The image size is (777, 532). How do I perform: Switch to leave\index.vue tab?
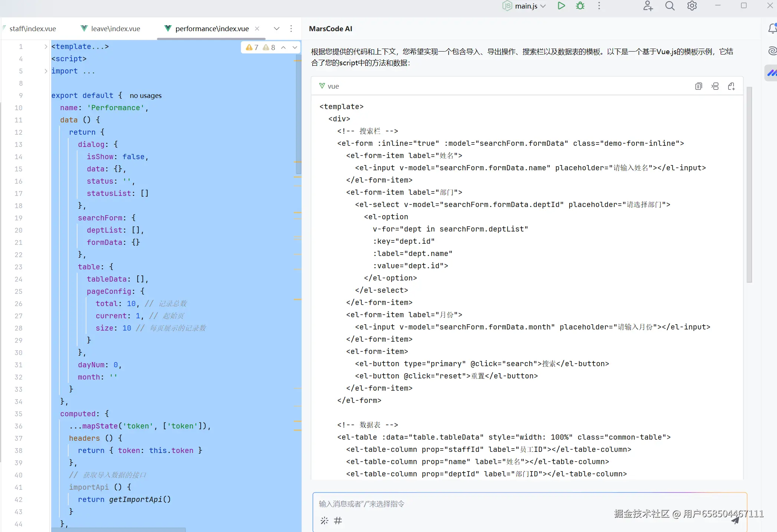[x=115, y=29]
